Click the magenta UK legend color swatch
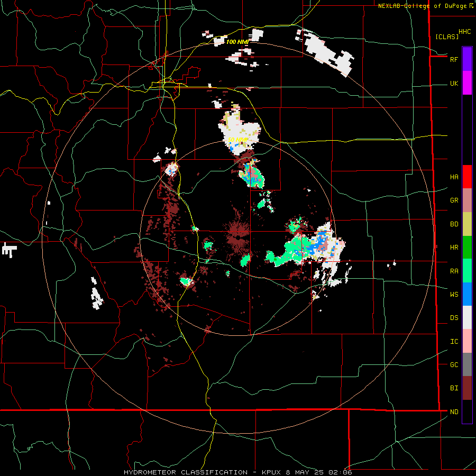 click(467, 83)
